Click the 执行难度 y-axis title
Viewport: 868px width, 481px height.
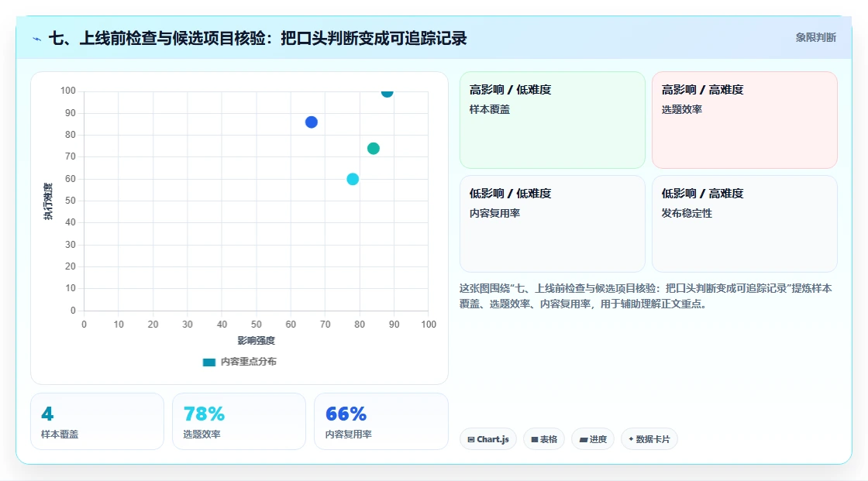(x=48, y=201)
